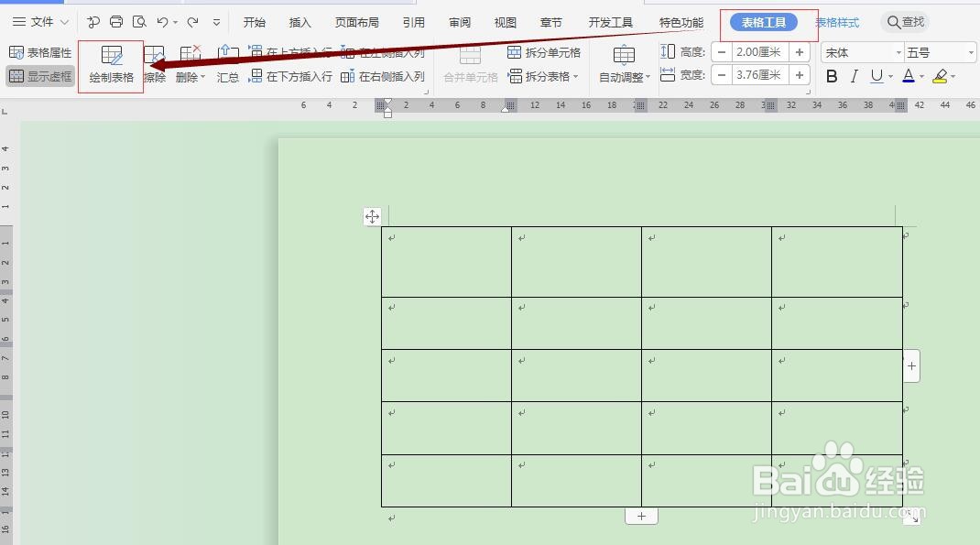Click the 查找 (Find) control
This screenshot has height=545, width=980.
907,21
